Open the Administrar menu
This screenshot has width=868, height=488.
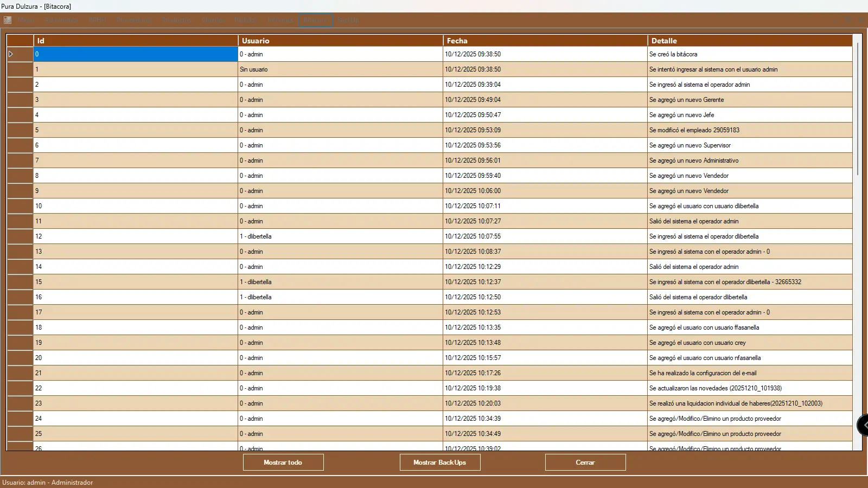61,20
